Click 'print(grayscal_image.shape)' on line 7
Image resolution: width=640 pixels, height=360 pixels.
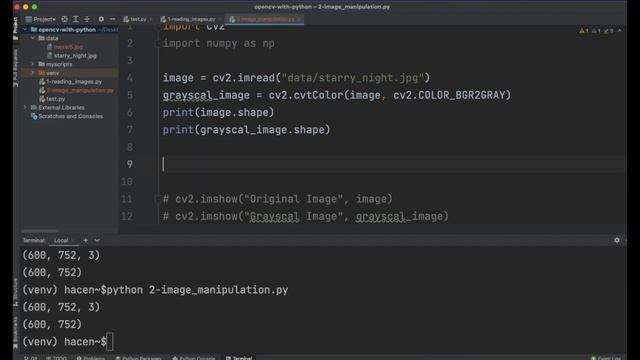pos(247,130)
